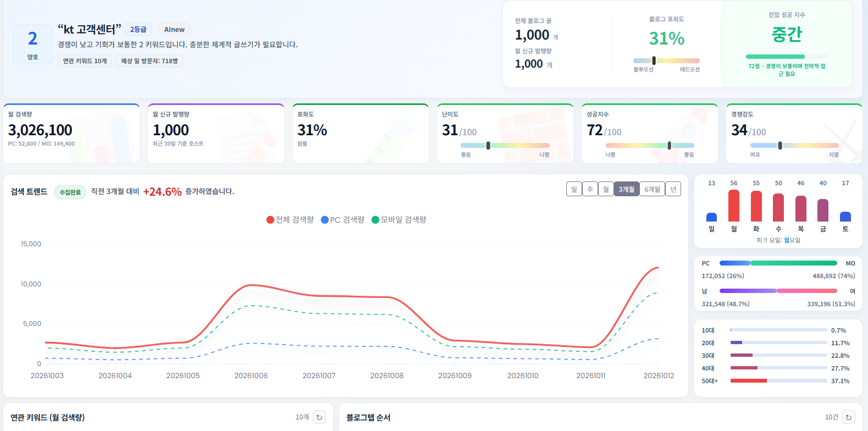The width and height of the screenshot is (868, 431).
Task: Click the 월 검색량 value 3,026,100
Action: coord(40,130)
